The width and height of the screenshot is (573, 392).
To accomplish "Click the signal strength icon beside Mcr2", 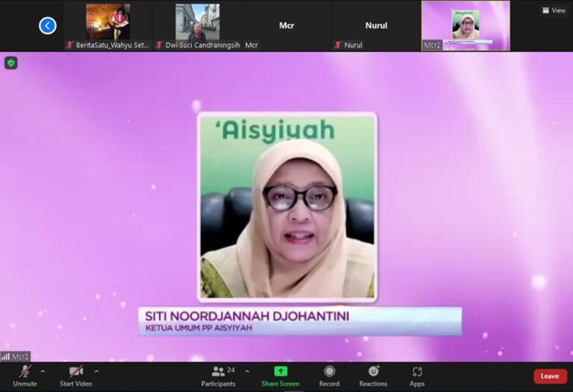I will tap(5, 356).
